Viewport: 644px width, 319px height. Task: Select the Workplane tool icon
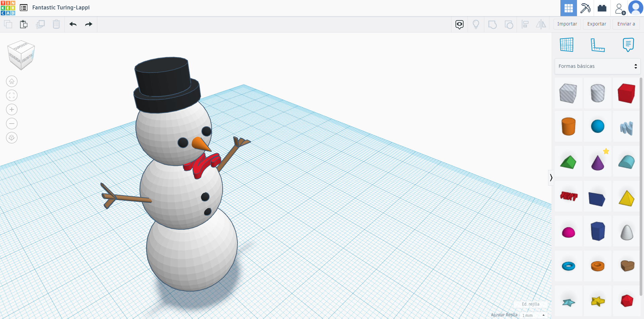click(567, 45)
